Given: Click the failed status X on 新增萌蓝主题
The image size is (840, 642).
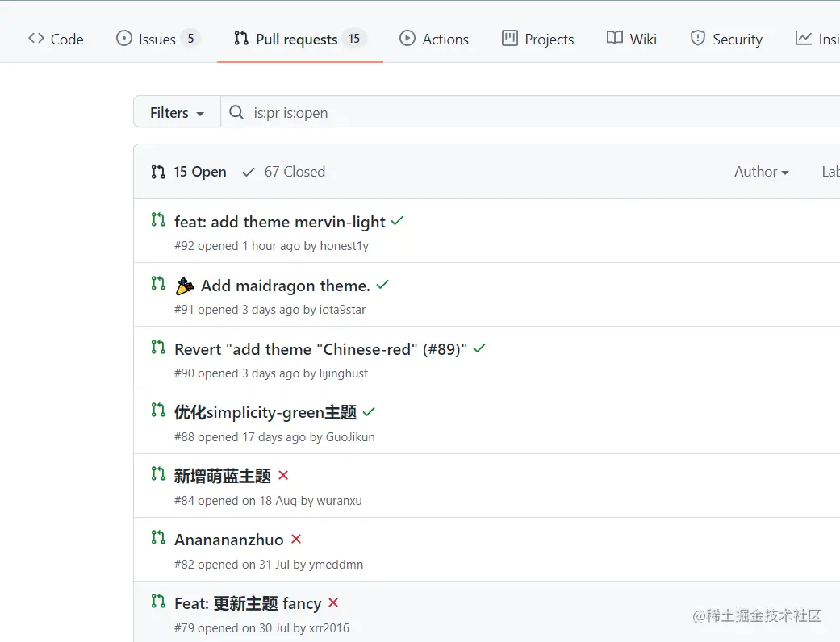Looking at the screenshot, I should pyautogui.click(x=283, y=475).
